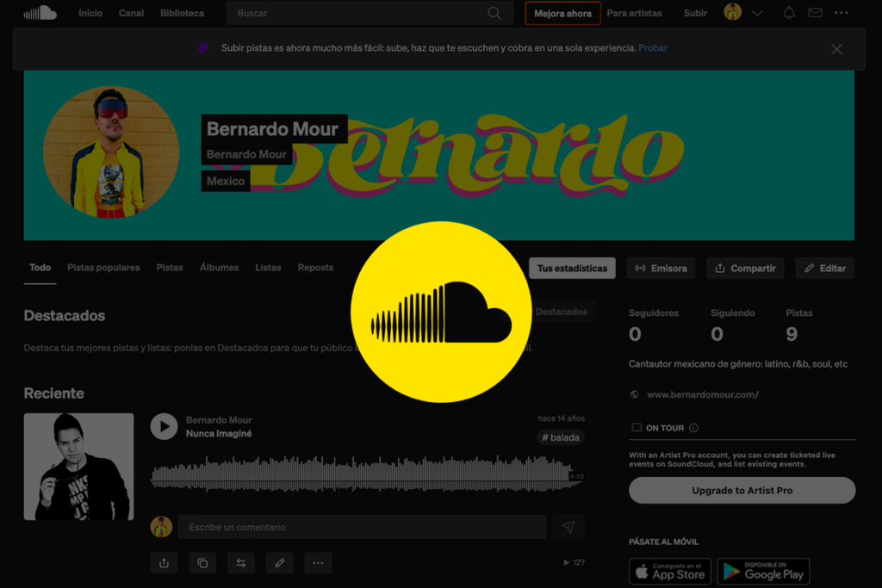Click the SoundCloud logo in the header

(x=40, y=13)
